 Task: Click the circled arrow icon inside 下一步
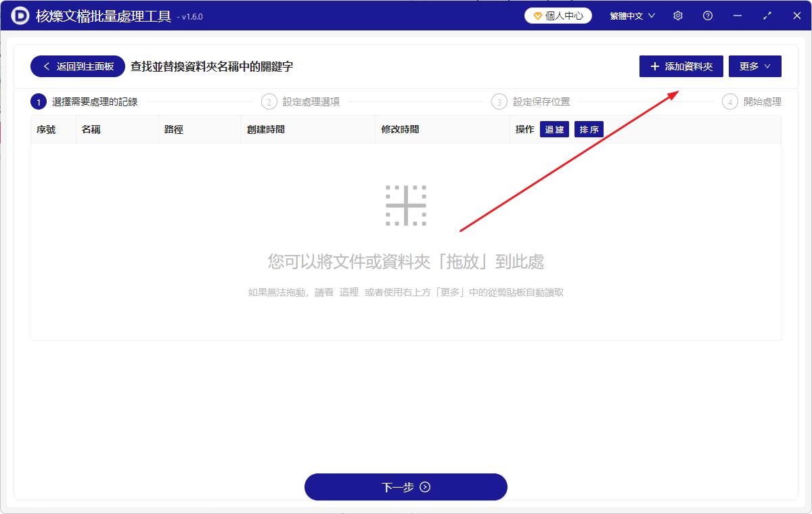(425, 487)
